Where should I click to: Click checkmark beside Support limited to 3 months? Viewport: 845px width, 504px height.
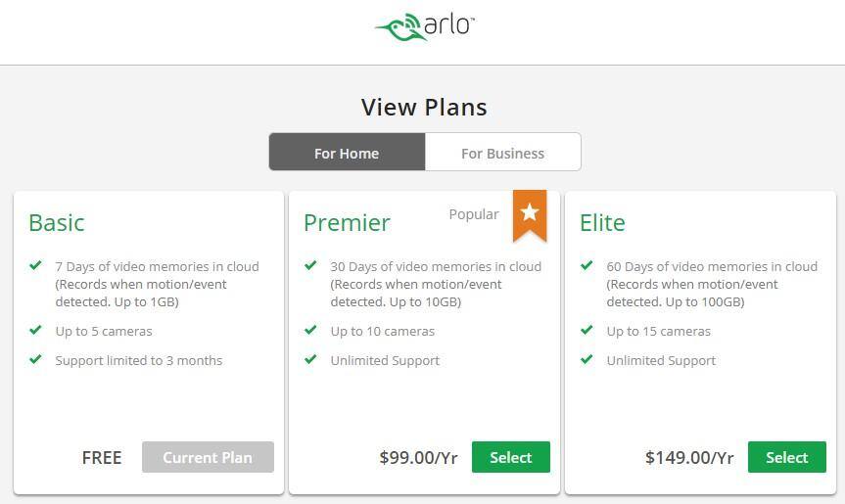point(35,359)
